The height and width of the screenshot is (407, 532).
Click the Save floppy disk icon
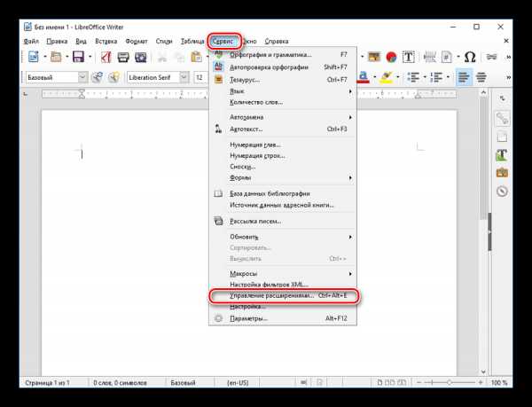click(x=78, y=57)
